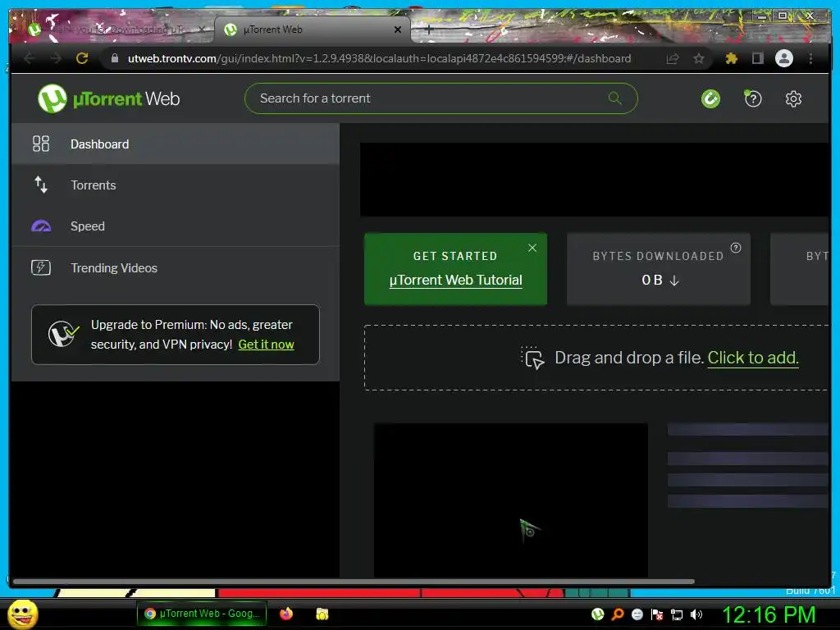Open Trending Videos in the sidebar
The image size is (840, 630).
176,267
